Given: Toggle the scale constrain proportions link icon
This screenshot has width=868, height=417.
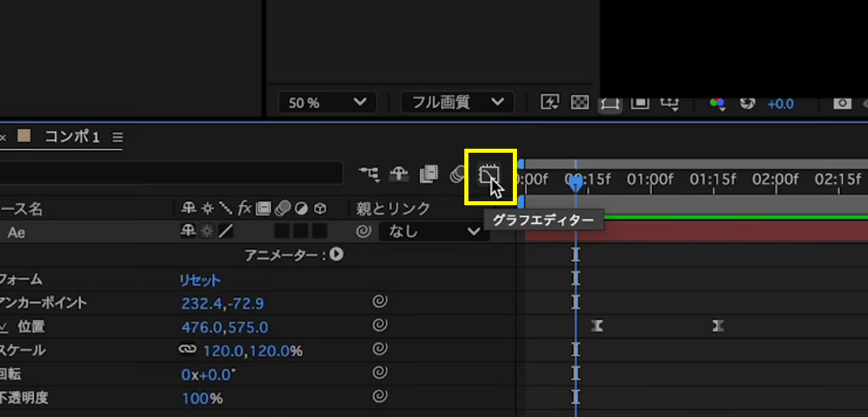Looking at the screenshot, I should point(188,350).
